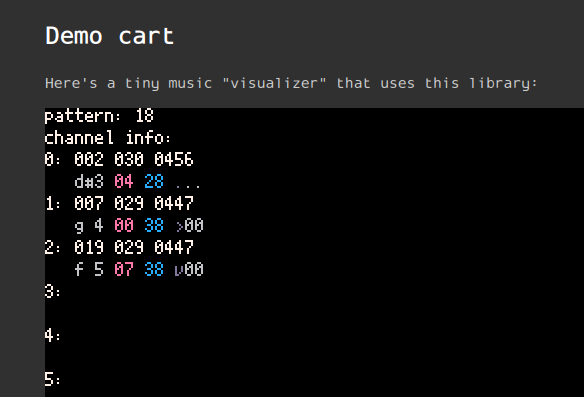Viewport: 584px width, 397px height.
Task: Click the d#3 note on channel 0
Action: (89, 182)
